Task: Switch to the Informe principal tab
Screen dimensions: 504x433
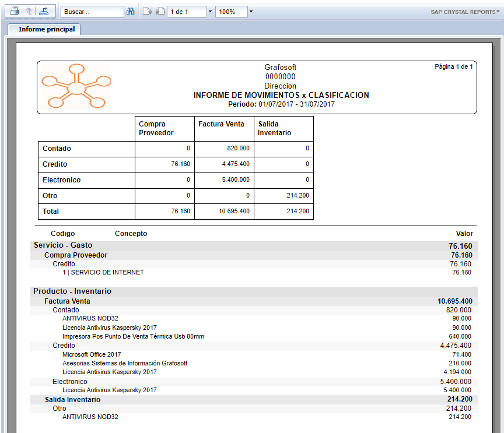Action: pos(46,29)
